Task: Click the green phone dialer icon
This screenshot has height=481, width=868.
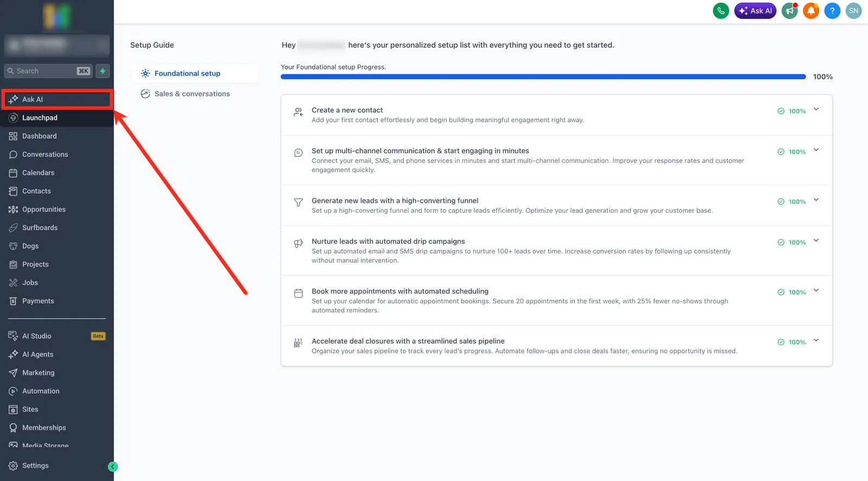Action: 720,11
